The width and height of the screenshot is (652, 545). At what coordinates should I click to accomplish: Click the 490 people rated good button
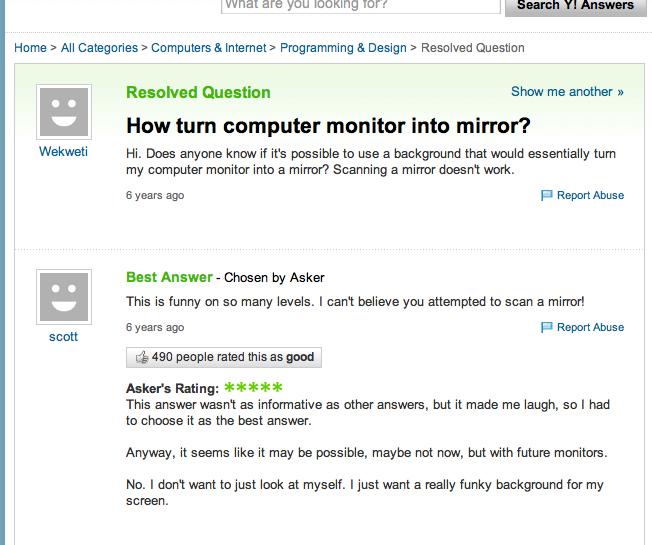224,357
